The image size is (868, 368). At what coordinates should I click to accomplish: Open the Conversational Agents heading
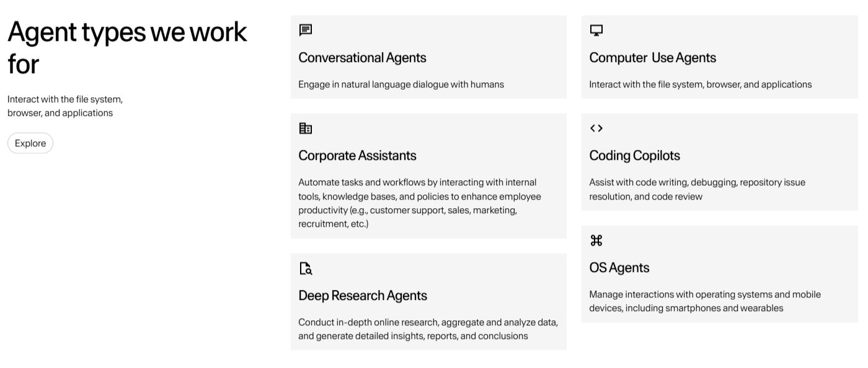point(362,58)
